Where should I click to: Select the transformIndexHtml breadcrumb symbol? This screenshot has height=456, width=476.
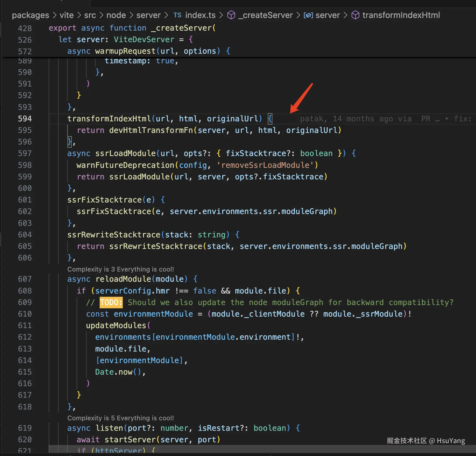click(401, 15)
